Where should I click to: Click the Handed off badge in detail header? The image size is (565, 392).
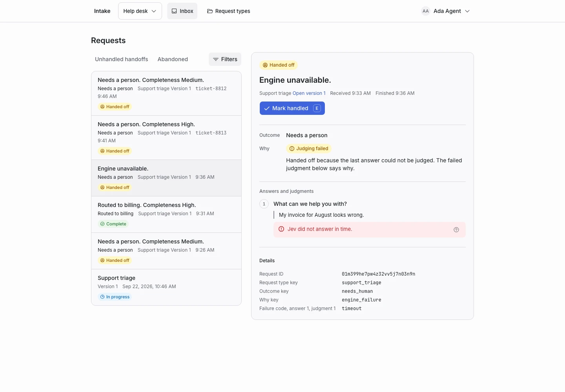279,65
